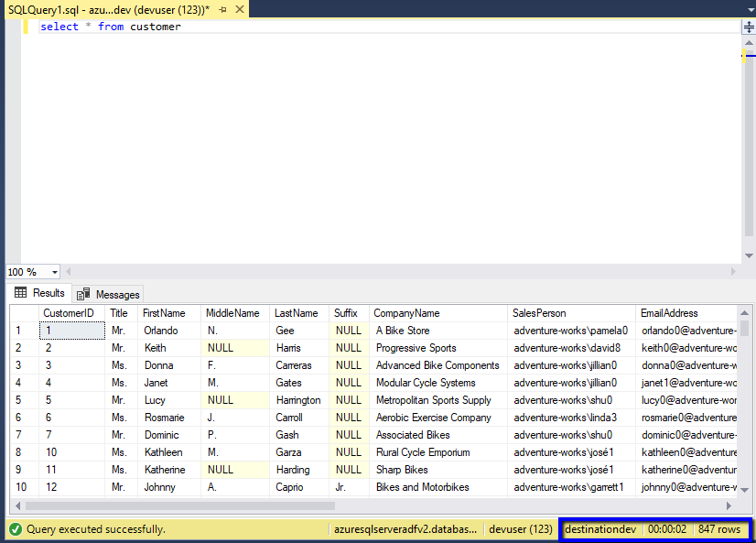Viewport: 756px width, 543px height.
Task: Click the green query success checkmark icon
Action: click(15, 529)
